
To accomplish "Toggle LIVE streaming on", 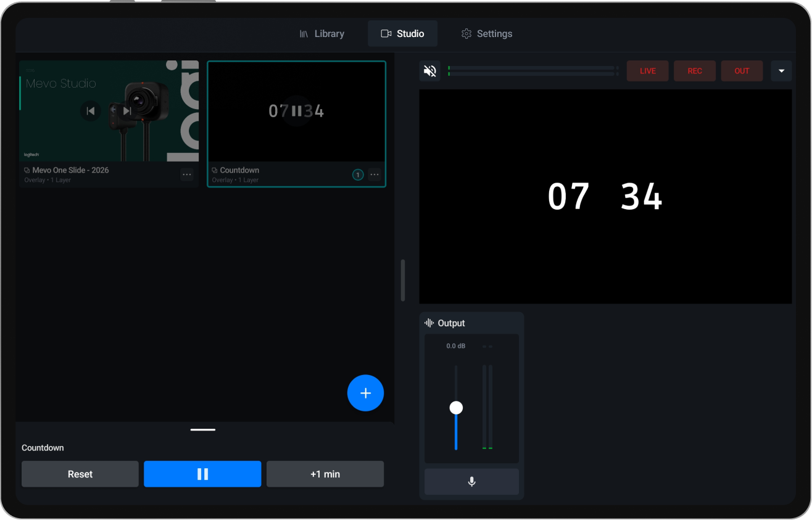I will tap(647, 70).
